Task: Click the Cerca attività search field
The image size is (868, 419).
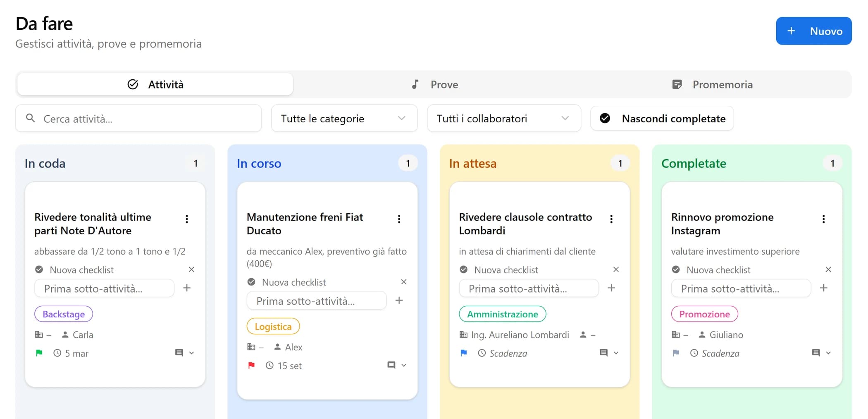Action: [138, 119]
